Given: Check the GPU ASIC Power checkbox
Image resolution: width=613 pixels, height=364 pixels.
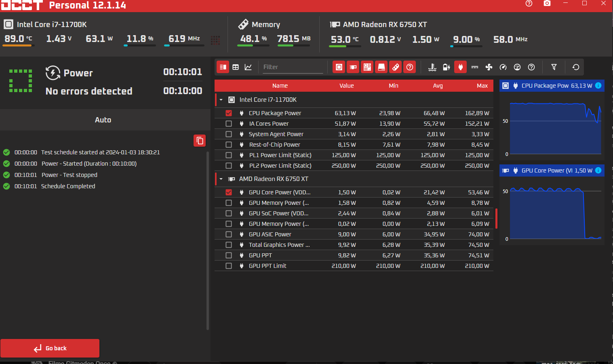Looking at the screenshot, I should 229,234.
